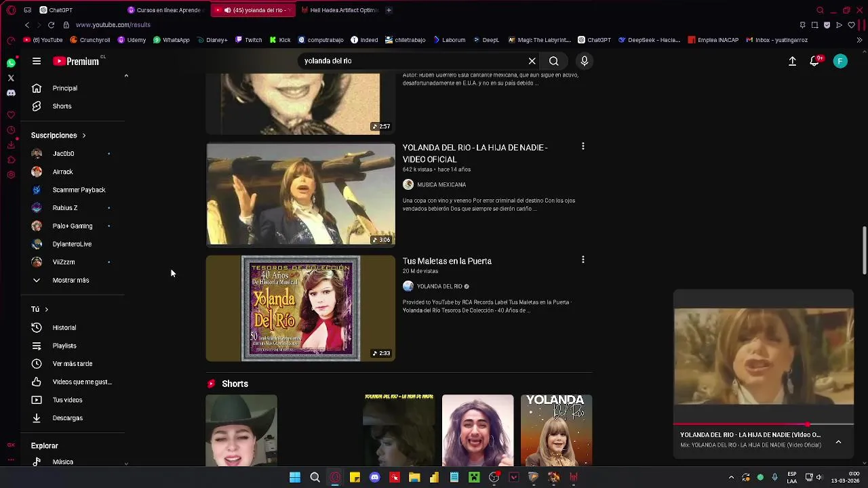
Task: Open the Jac0b0 subscription channel
Action: (73, 154)
